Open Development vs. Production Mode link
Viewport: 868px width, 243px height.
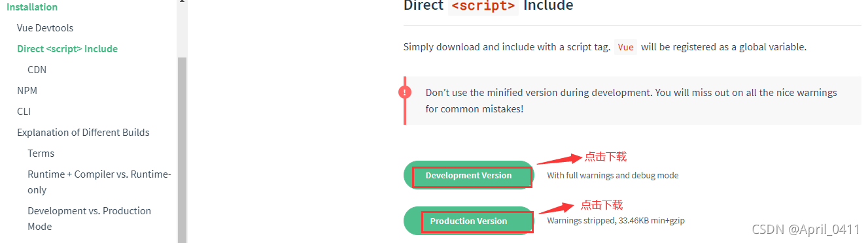[89, 219]
